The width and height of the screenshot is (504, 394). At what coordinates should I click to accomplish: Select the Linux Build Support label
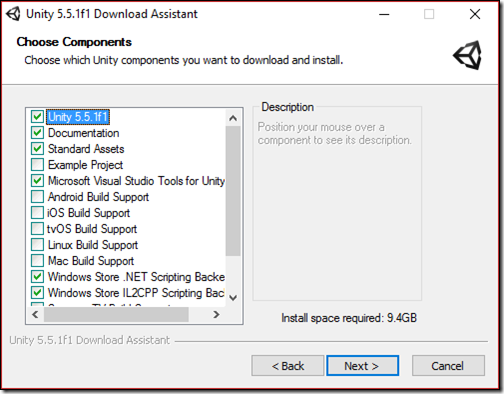93,245
